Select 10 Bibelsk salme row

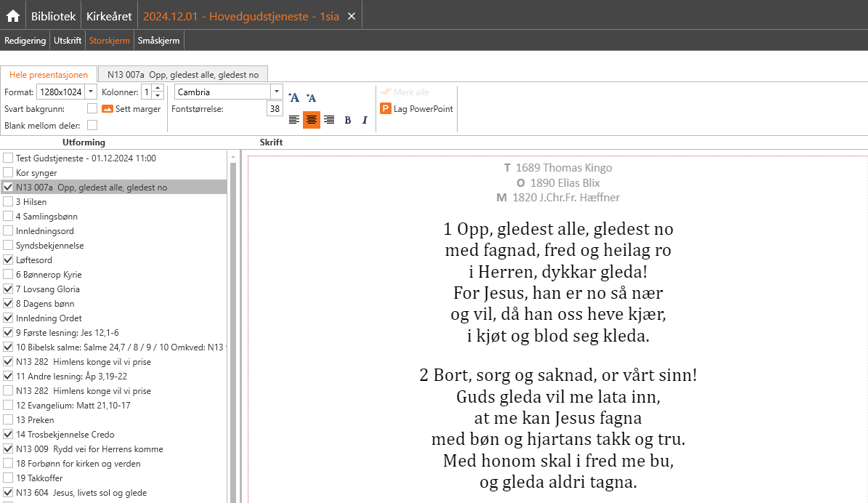[x=114, y=347]
